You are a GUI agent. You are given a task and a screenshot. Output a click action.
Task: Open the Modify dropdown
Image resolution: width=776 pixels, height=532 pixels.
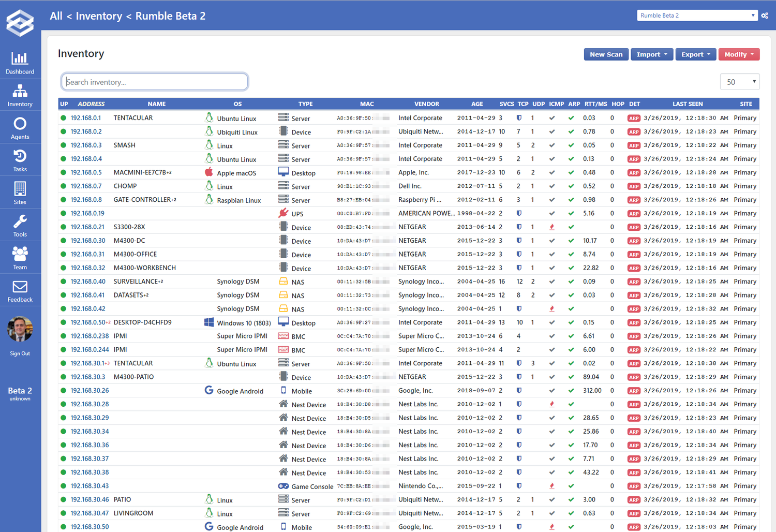(739, 54)
